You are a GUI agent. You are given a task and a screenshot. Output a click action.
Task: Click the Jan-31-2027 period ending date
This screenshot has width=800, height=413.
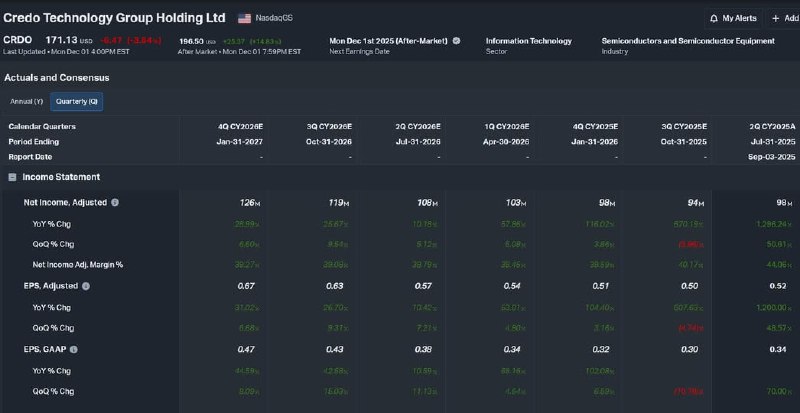pos(240,142)
